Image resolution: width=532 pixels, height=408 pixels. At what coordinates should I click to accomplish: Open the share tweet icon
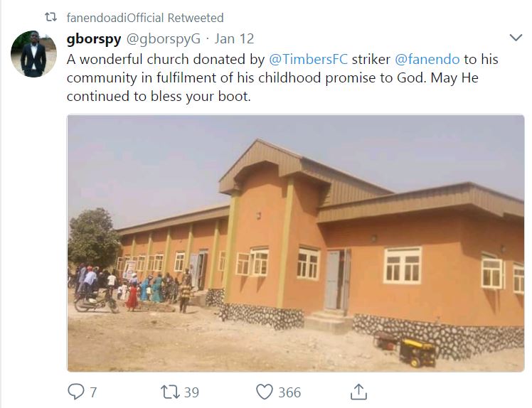358,391
